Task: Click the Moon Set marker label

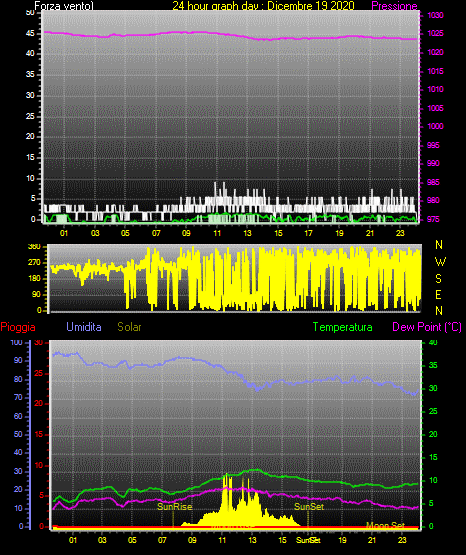Action: coord(385,525)
